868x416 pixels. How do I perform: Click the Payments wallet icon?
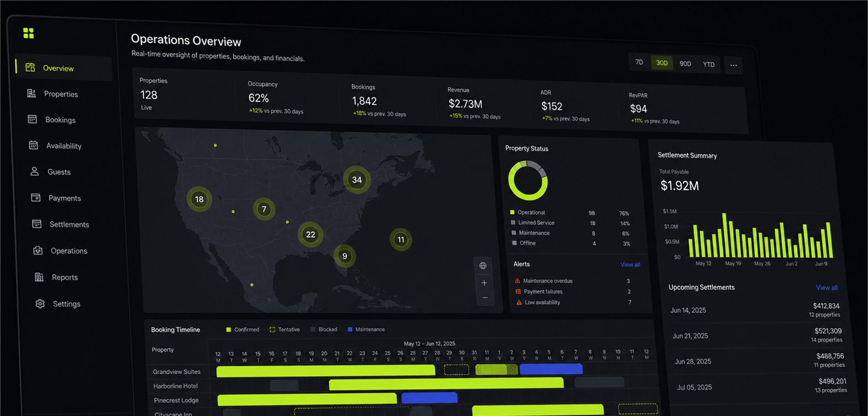pyautogui.click(x=36, y=197)
